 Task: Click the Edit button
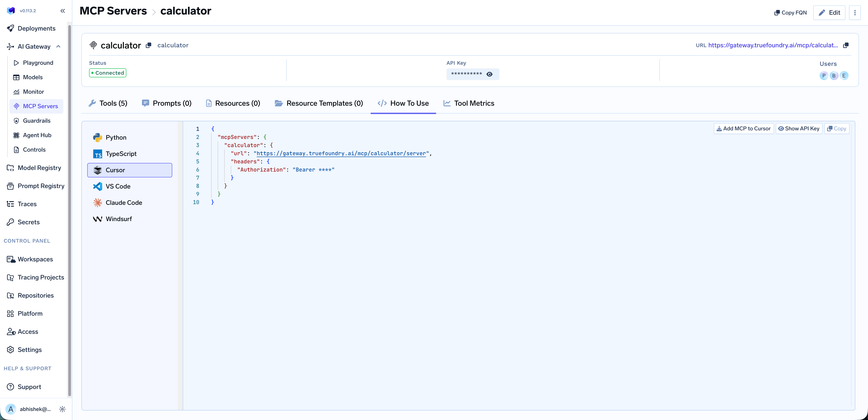829,12
